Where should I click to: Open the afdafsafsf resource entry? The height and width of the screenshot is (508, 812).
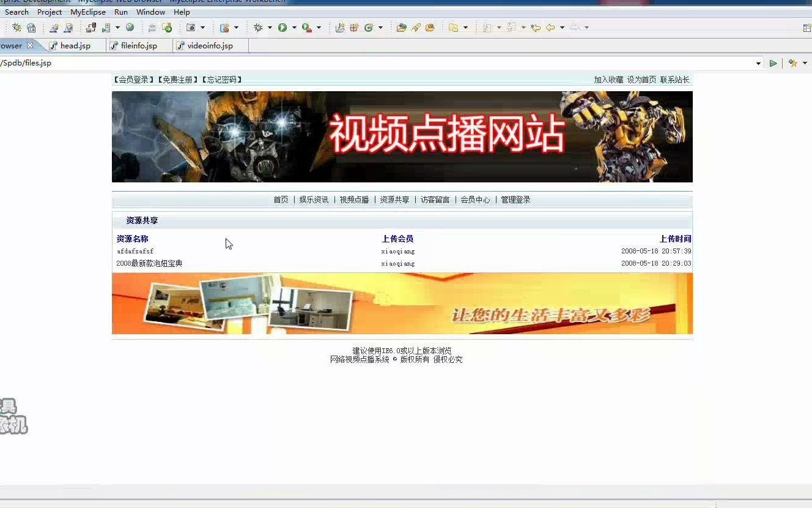coord(135,252)
